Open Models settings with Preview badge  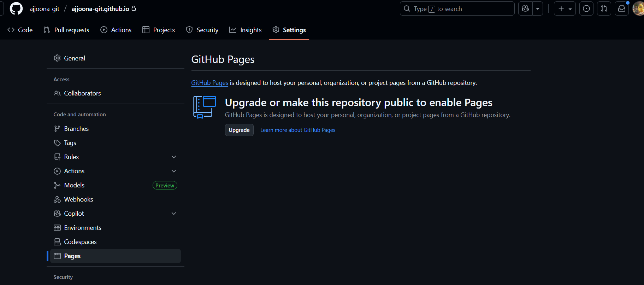click(x=74, y=185)
